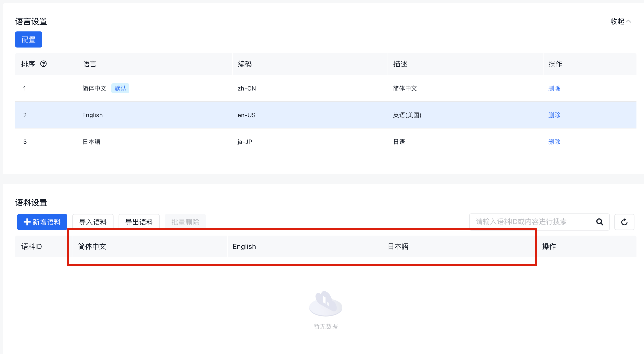The height and width of the screenshot is (354, 644).
Task: Click the 默认 tag beside 简体中文
Action: [120, 88]
